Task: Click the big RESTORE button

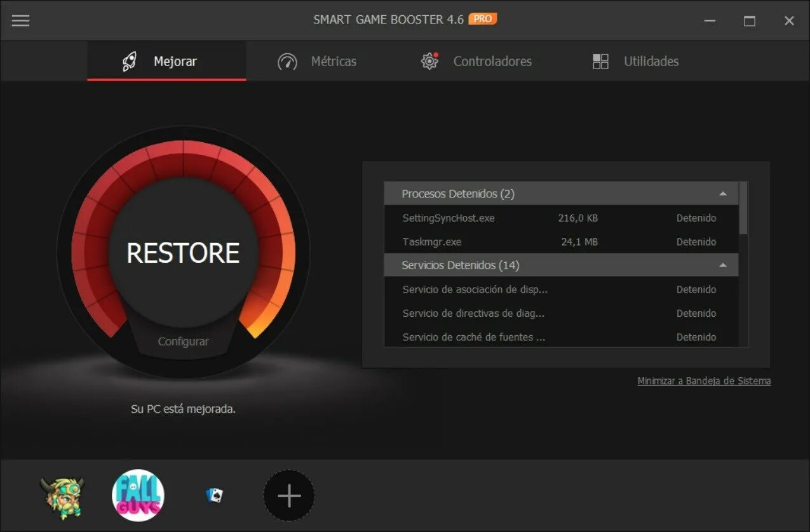Action: 183,253
